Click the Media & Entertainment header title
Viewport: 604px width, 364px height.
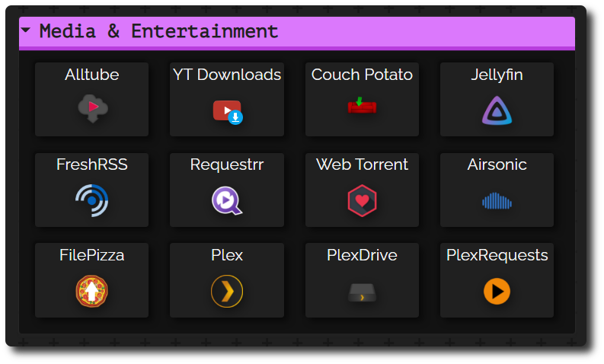[x=158, y=31]
